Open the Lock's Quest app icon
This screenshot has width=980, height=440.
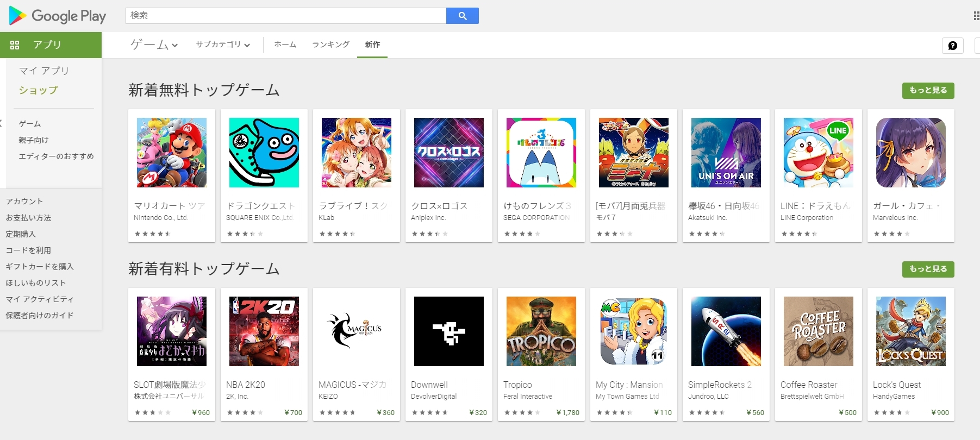tap(911, 331)
